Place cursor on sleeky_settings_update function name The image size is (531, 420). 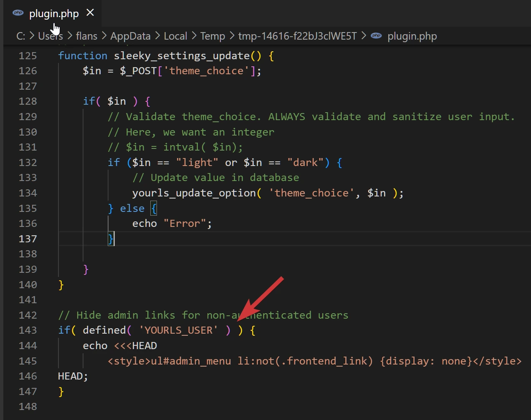(x=182, y=56)
